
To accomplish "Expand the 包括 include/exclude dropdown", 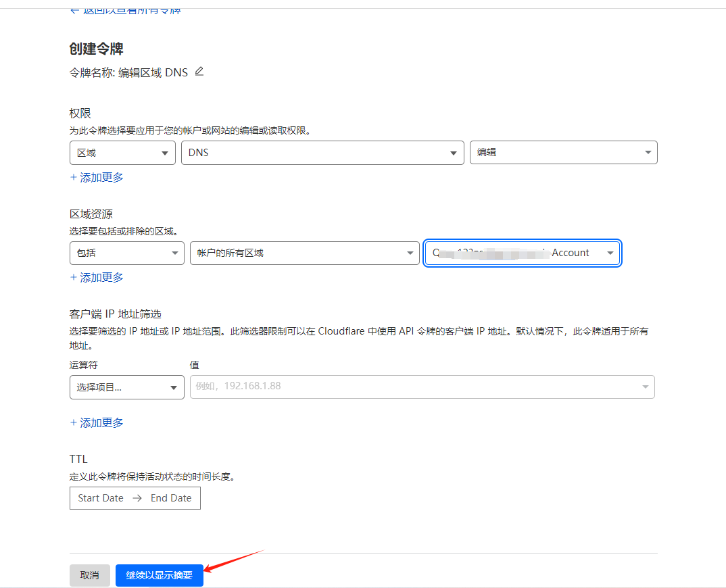I will click(126, 253).
